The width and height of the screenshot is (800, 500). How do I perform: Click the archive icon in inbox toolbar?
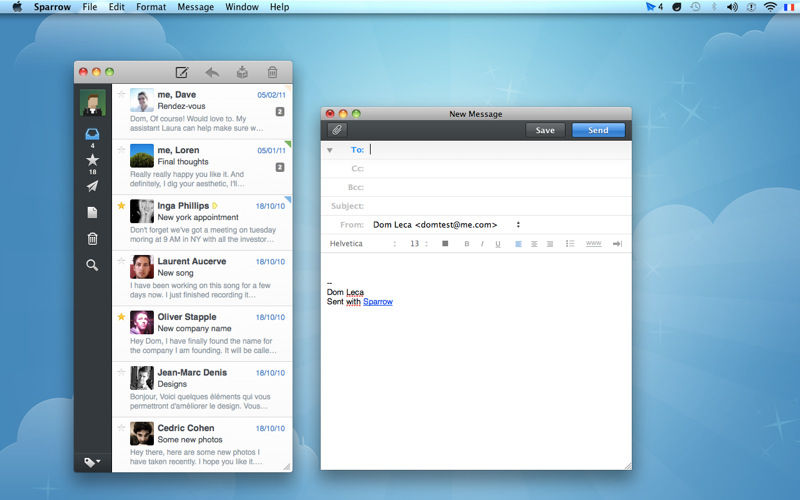point(242,72)
